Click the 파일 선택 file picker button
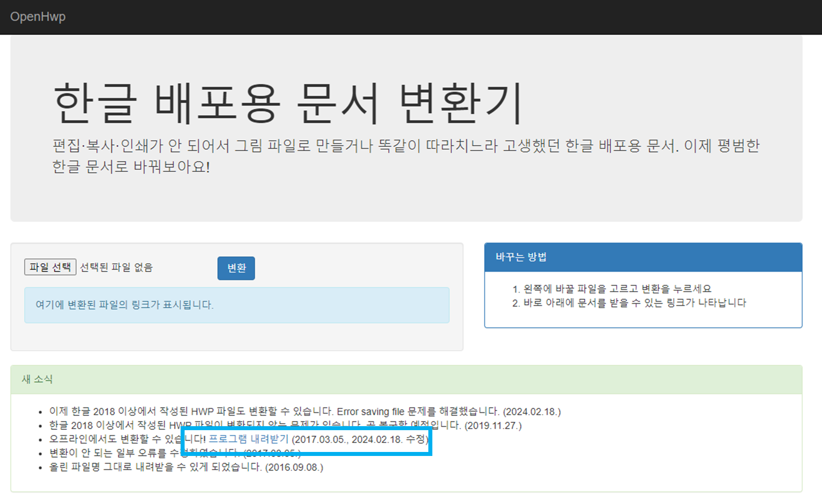 (x=50, y=267)
